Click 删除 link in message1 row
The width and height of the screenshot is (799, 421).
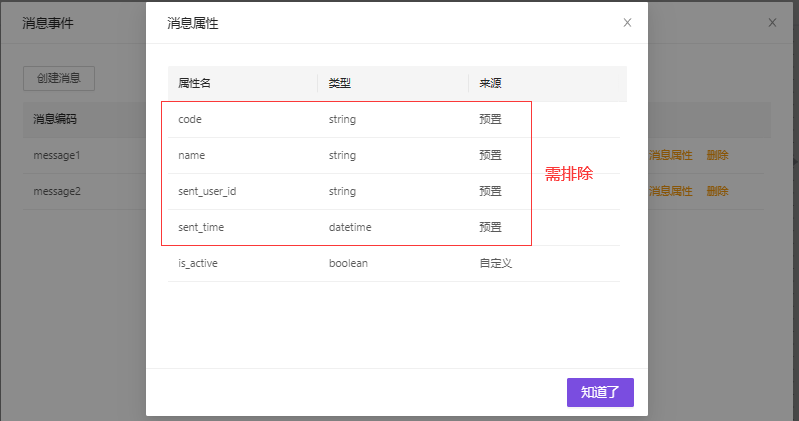click(717, 155)
